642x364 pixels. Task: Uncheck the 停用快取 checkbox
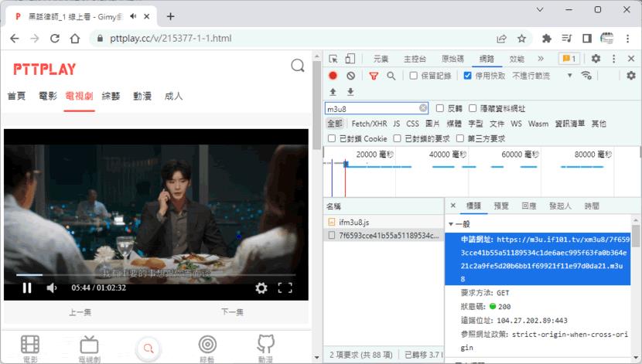(468, 76)
